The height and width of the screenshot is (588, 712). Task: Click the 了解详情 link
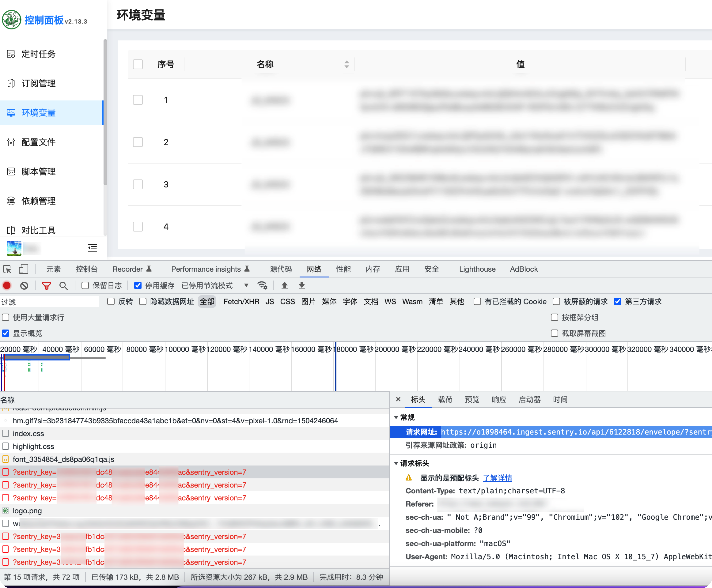pos(498,478)
